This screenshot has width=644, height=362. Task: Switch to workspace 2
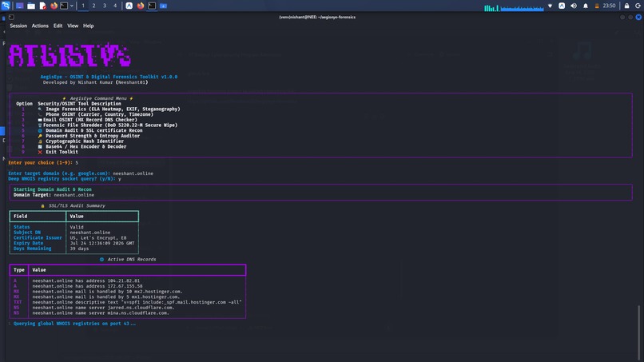click(x=93, y=6)
